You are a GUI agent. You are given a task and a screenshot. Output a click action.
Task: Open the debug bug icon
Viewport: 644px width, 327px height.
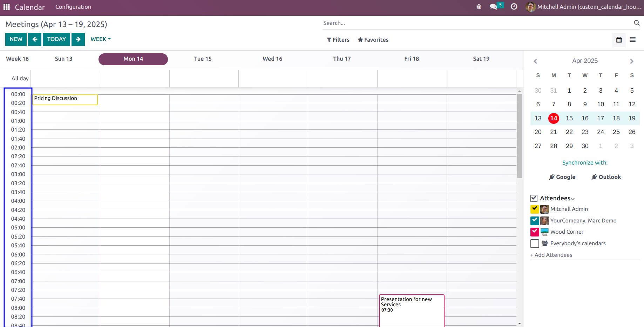(x=479, y=7)
